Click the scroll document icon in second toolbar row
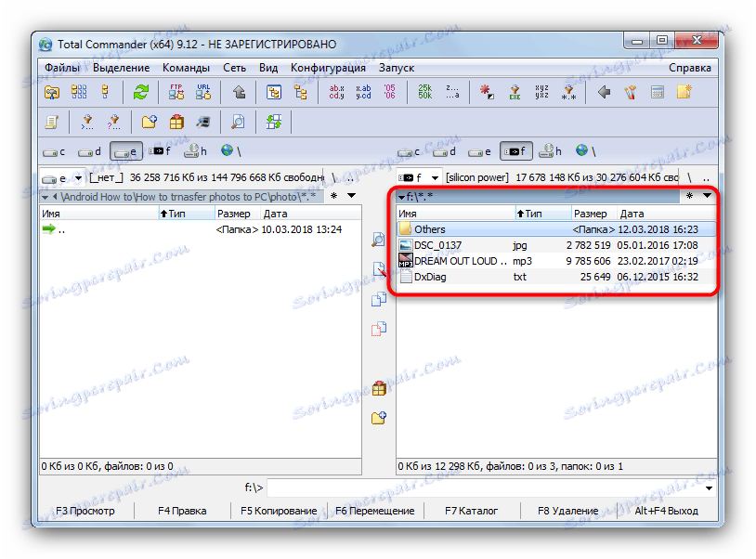Screen dimensions: 756x559 pyautogui.click(x=52, y=122)
